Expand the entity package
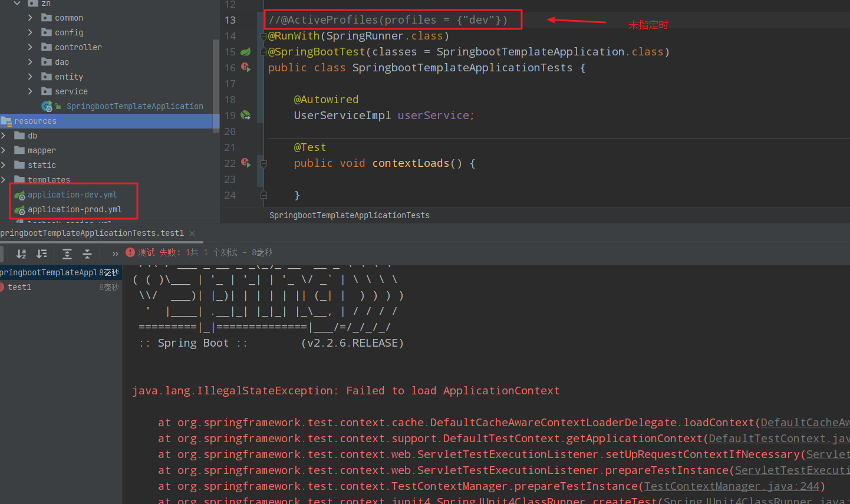The width and height of the screenshot is (850, 504). coord(30,77)
